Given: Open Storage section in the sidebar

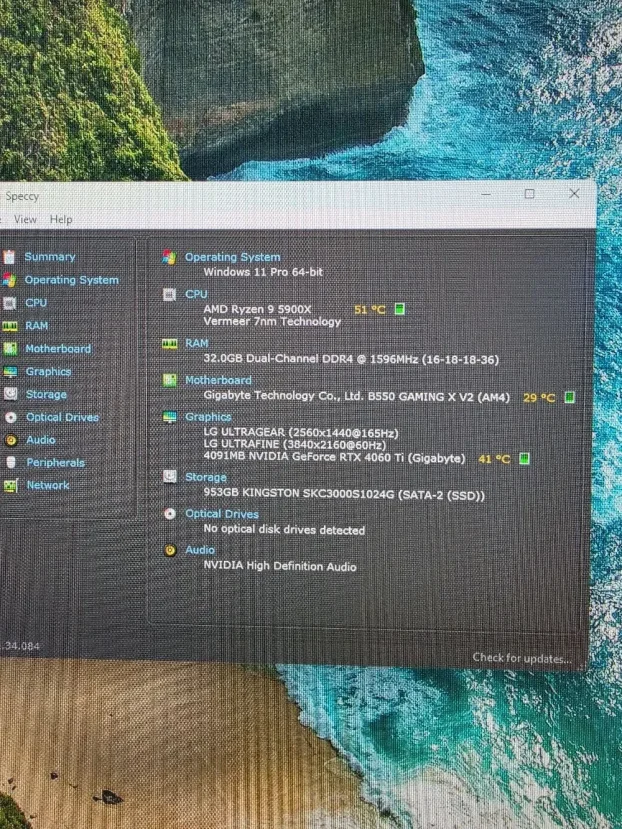Looking at the screenshot, I should click(47, 394).
